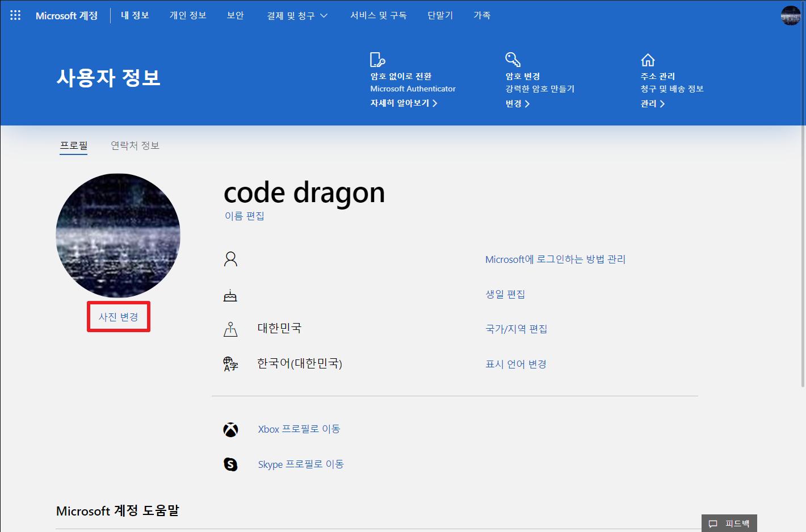The height and width of the screenshot is (532, 806).
Task: Go to 개인 정보 in navigation
Action: (x=188, y=15)
